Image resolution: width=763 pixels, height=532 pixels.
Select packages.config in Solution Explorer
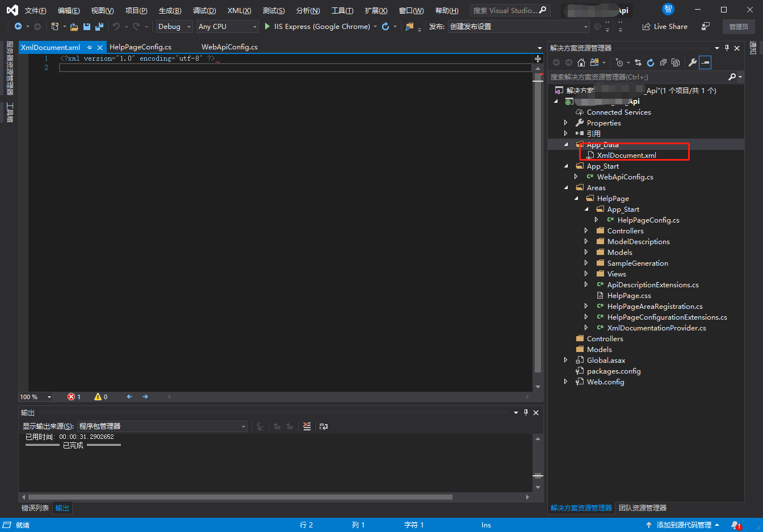(614, 371)
